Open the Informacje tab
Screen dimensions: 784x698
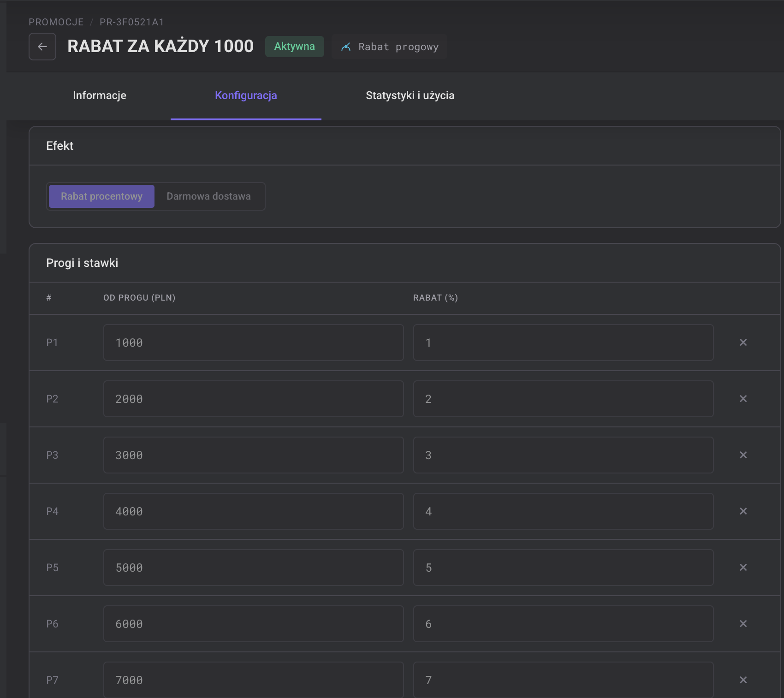pos(100,95)
